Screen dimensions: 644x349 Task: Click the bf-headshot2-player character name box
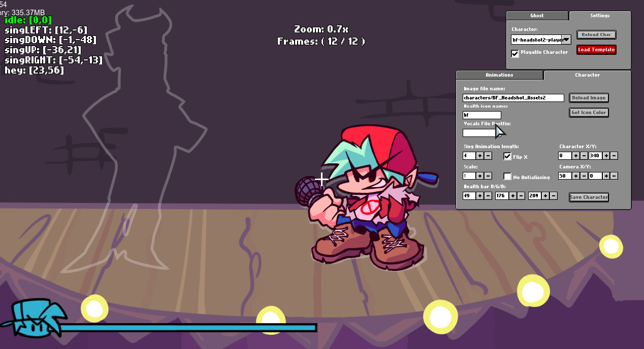[x=537, y=39]
